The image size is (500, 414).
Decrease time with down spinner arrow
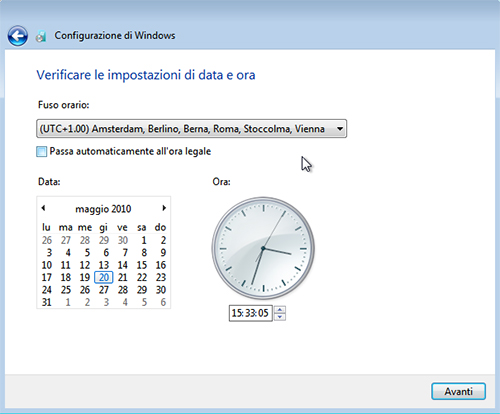click(280, 317)
